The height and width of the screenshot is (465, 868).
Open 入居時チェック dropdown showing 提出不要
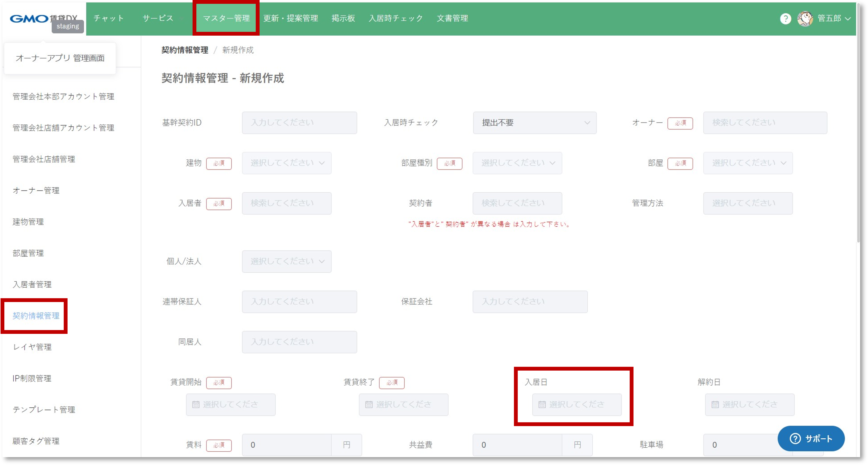[x=534, y=123]
